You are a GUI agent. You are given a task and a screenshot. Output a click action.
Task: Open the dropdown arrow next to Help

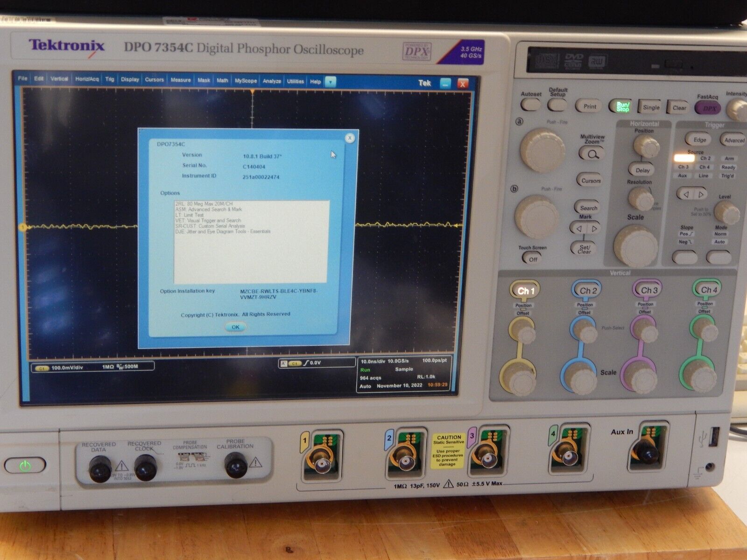[x=330, y=81]
